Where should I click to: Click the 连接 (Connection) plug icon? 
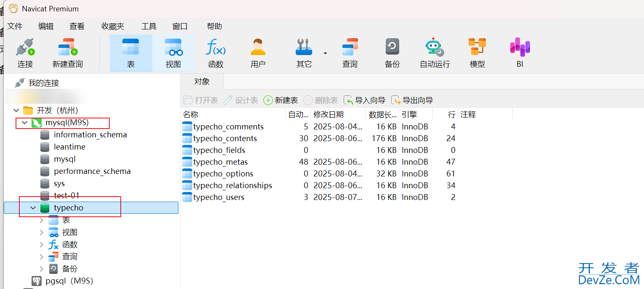[x=25, y=47]
